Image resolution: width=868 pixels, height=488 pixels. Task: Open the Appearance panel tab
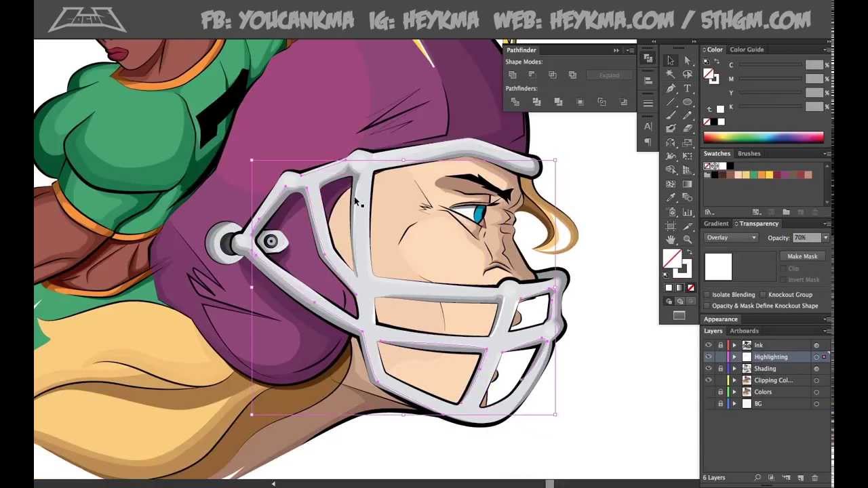[720, 319]
